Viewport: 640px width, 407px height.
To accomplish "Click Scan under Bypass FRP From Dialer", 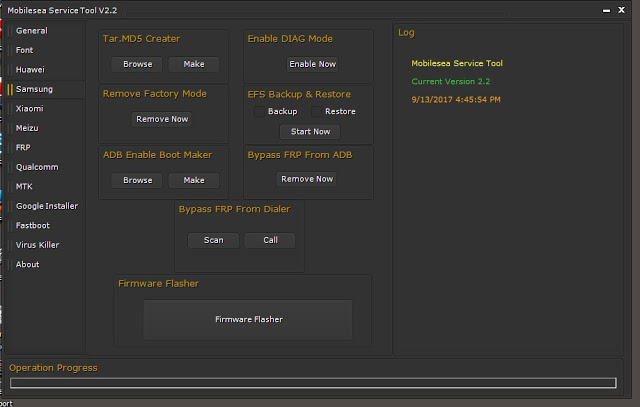I will click(x=213, y=240).
